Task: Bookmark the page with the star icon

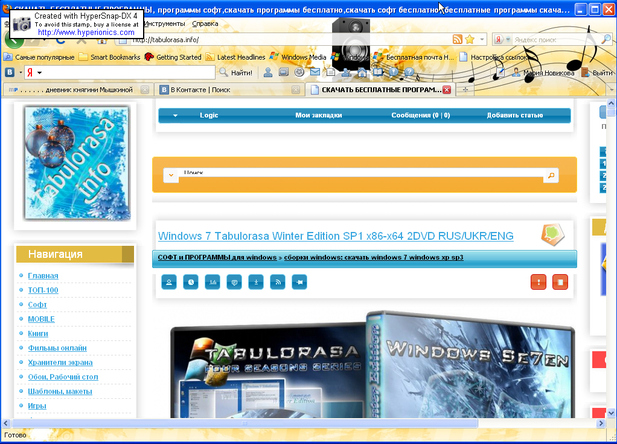Action: pyautogui.click(x=470, y=39)
